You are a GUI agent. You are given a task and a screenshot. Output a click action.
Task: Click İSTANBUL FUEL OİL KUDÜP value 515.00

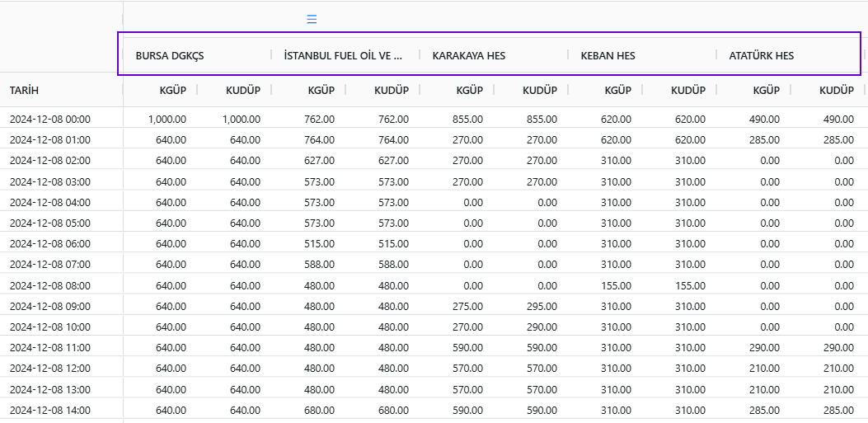393,244
